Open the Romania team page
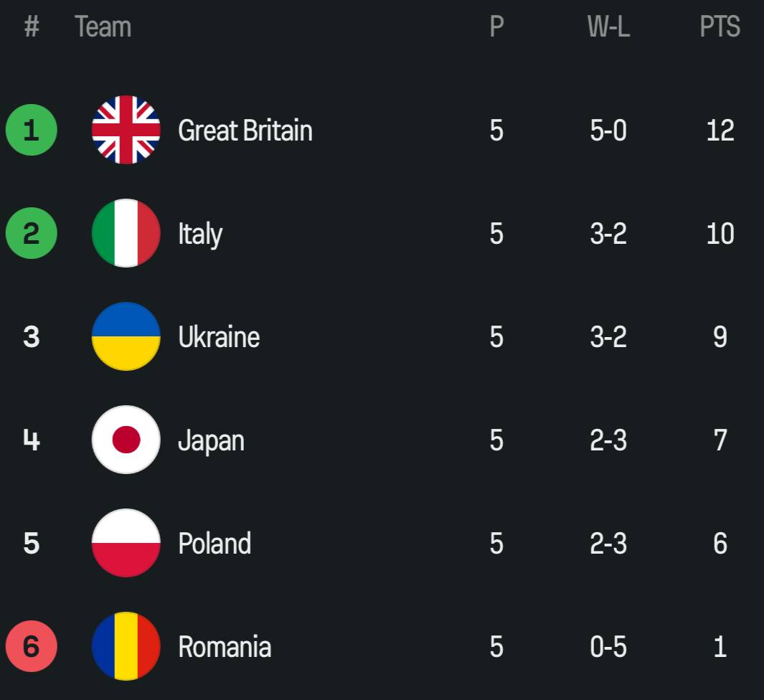The image size is (764, 700). [225, 647]
